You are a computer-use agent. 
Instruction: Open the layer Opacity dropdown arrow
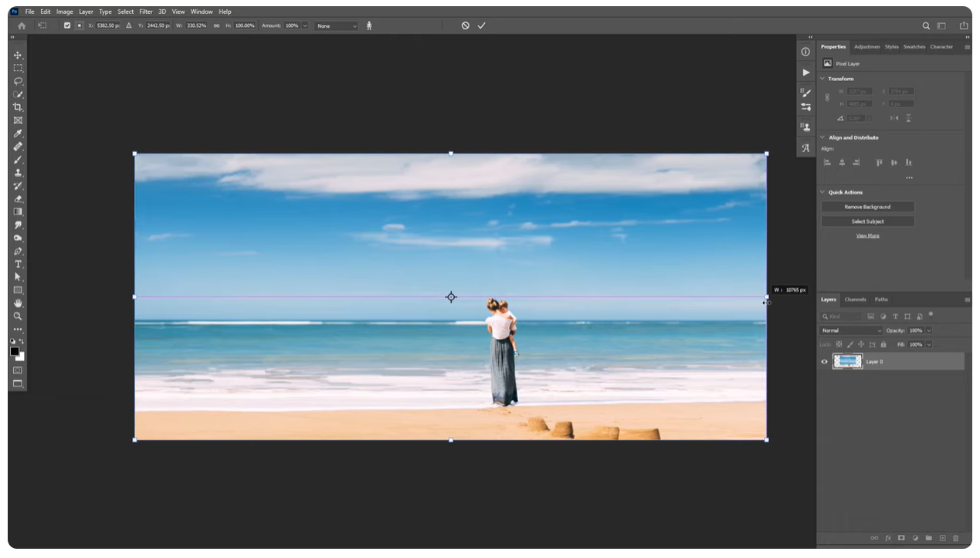click(x=928, y=330)
